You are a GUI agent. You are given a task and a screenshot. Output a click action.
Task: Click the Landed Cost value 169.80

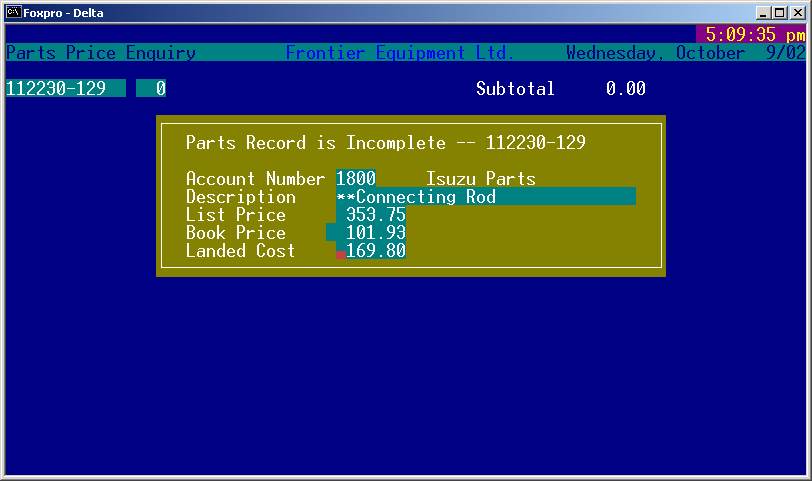click(375, 251)
